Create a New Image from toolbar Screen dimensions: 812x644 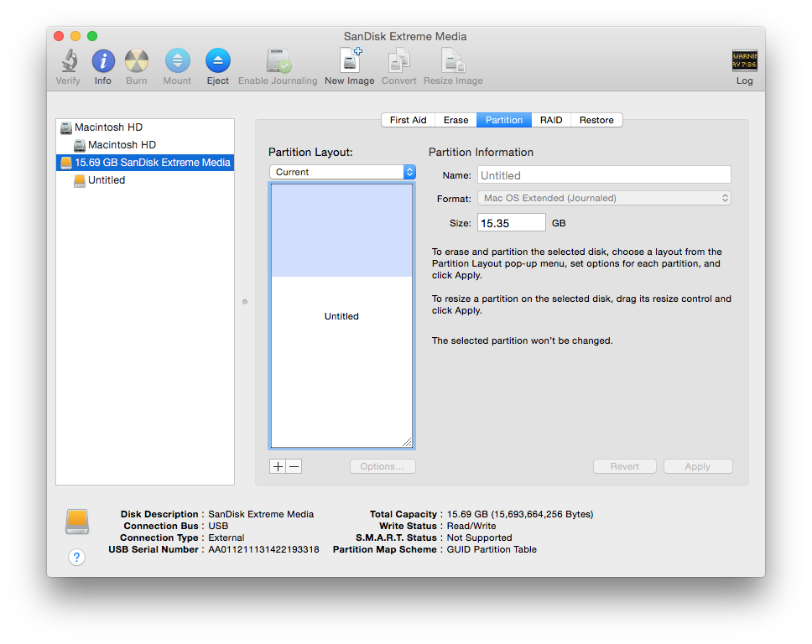pos(350,60)
